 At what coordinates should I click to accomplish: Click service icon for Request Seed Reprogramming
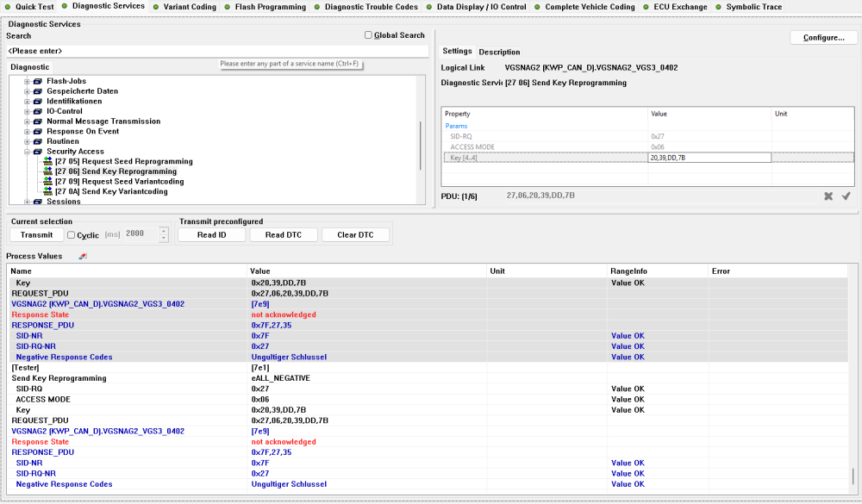point(47,161)
